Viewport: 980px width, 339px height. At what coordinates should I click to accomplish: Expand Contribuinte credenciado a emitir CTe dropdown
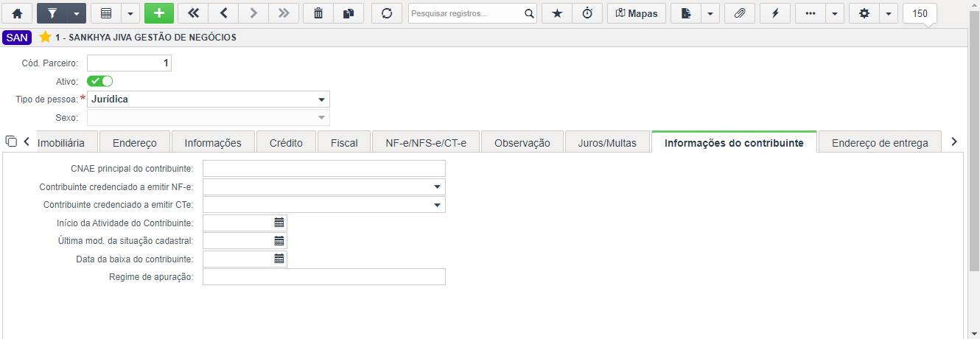click(437, 205)
